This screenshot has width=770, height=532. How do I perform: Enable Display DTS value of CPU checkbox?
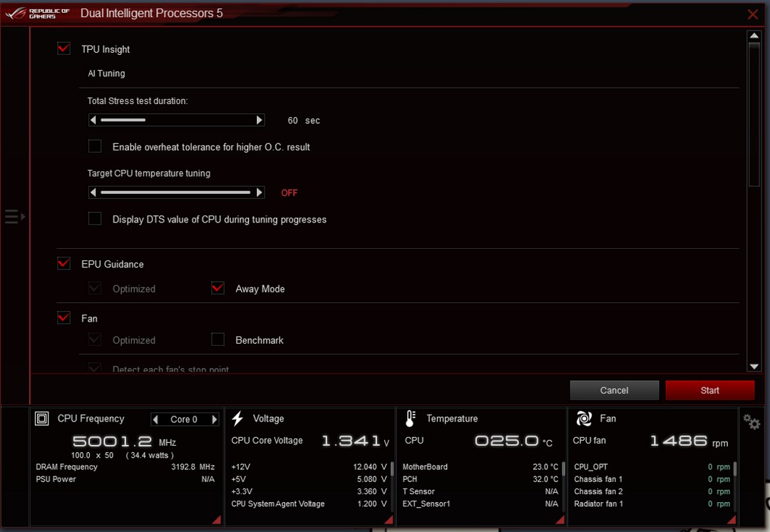95,219
